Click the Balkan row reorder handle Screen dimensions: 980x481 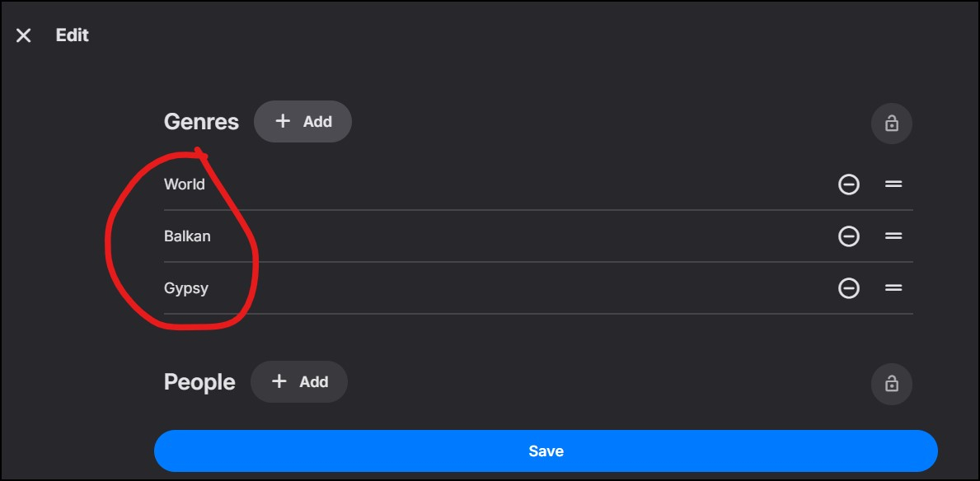pyautogui.click(x=893, y=236)
